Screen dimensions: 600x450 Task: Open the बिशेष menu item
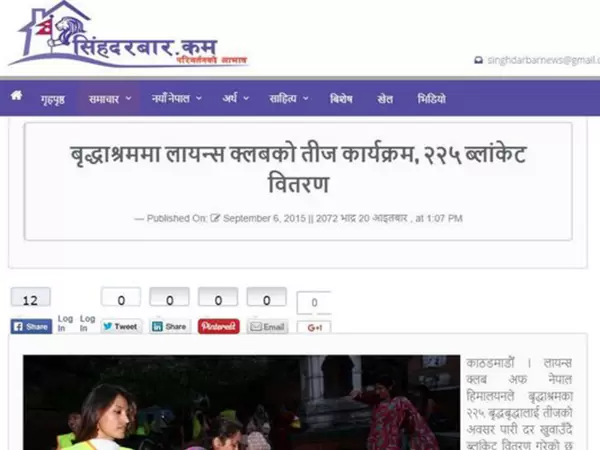341,99
